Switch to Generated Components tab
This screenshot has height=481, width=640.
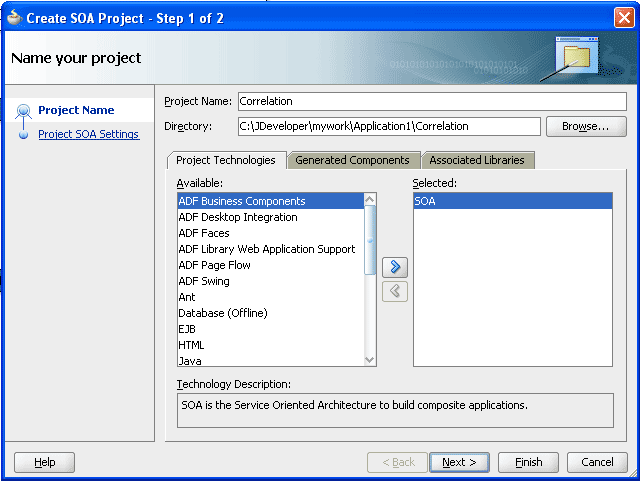(352, 160)
